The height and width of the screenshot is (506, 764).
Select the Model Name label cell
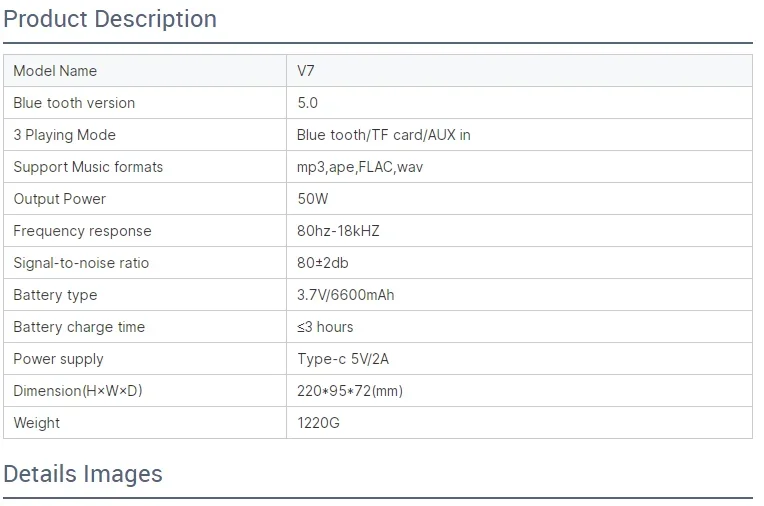pyautogui.click(x=55, y=71)
